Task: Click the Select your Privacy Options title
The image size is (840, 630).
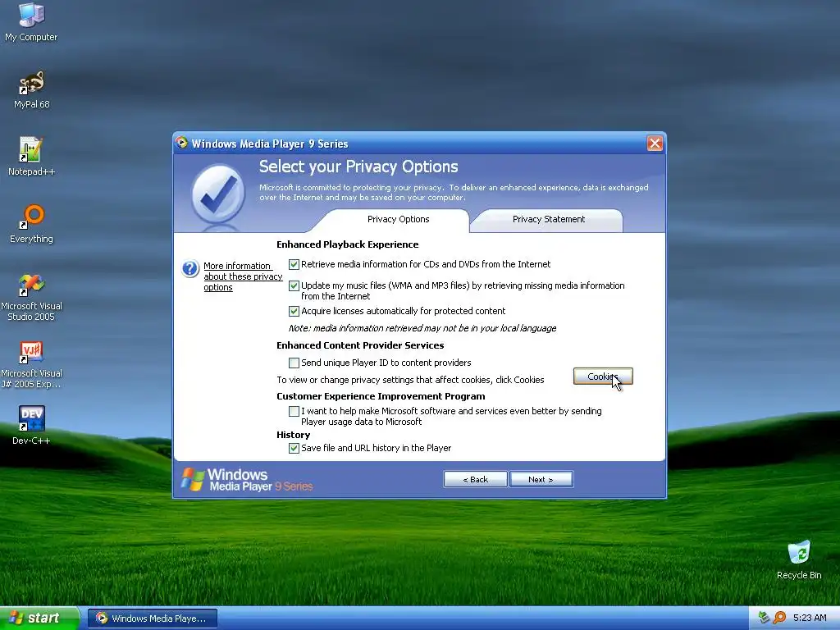Action: (x=358, y=167)
